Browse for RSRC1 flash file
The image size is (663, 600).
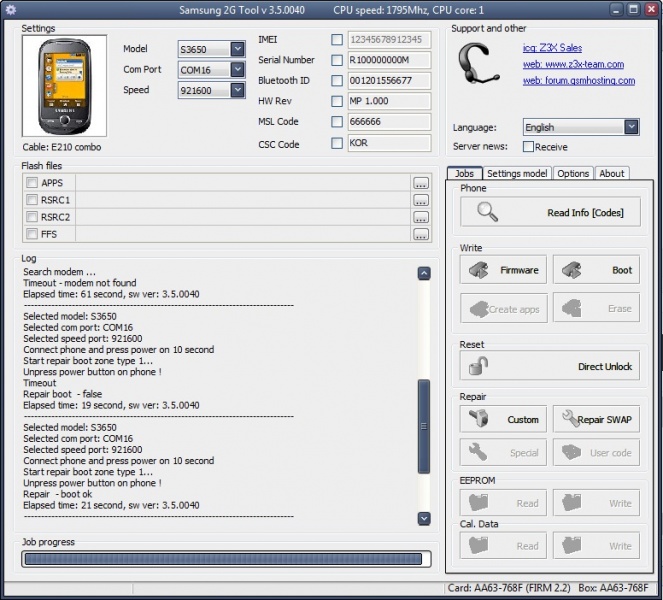coord(420,200)
